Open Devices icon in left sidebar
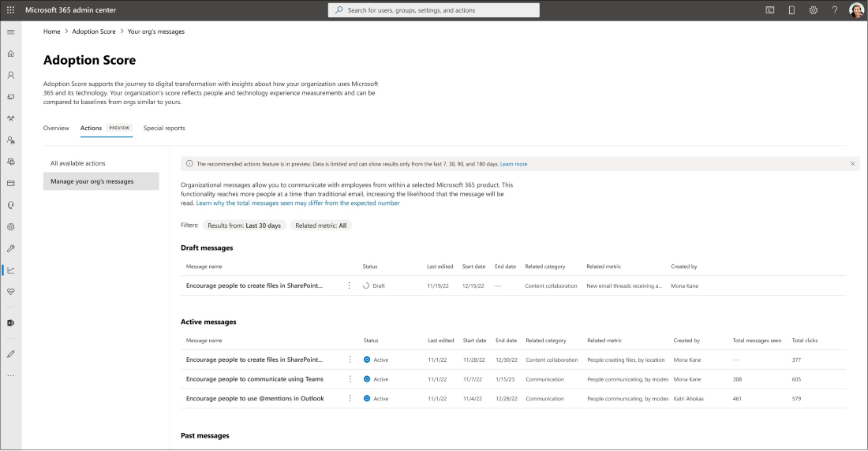 [x=10, y=97]
